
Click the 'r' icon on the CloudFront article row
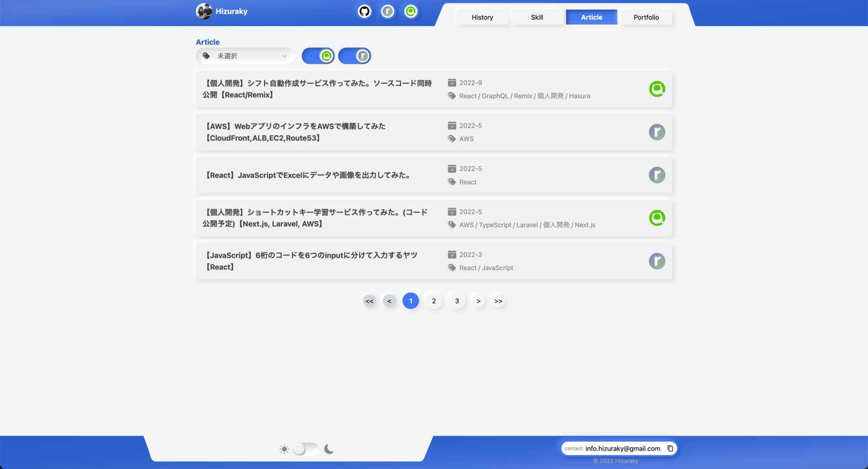[657, 132]
